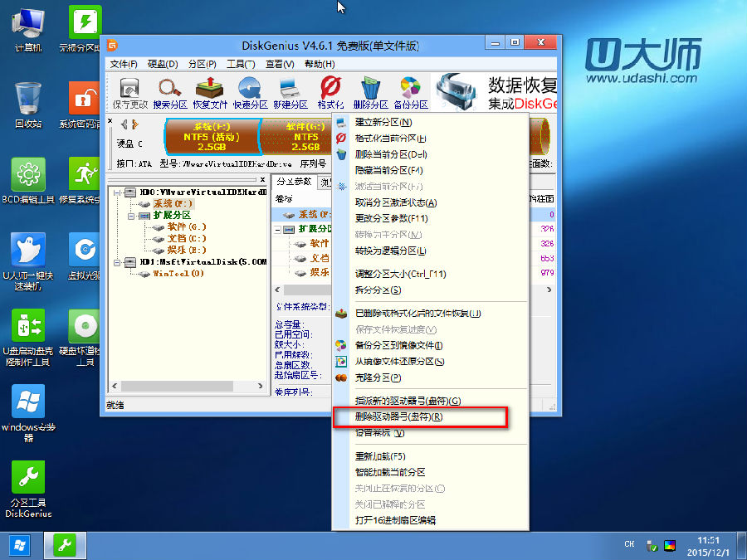Image resolution: width=747 pixels, height=560 pixels.
Task: Select 删除驱动器号(盘符)(R) in the context menu
Action: tap(398, 416)
